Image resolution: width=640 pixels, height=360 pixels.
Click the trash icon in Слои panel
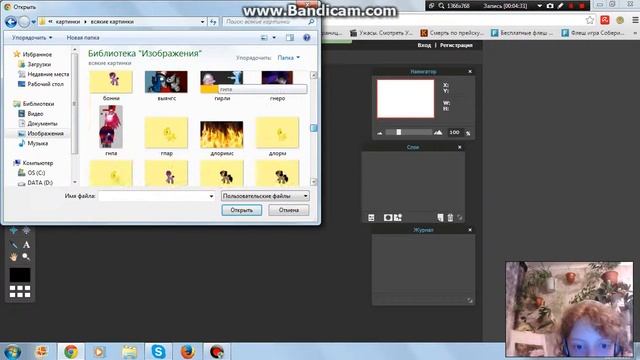(x=450, y=218)
